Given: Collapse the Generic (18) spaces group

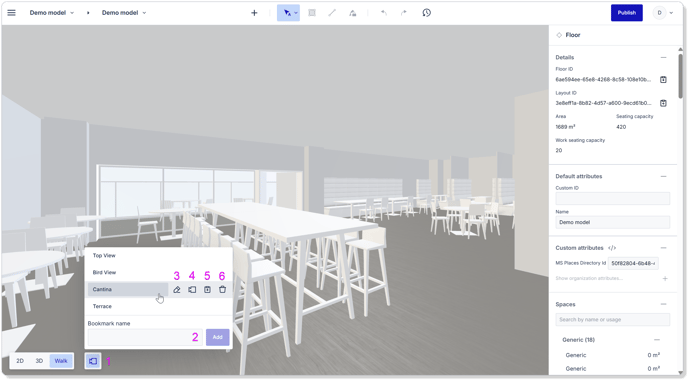Looking at the screenshot, I should coord(657,340).
